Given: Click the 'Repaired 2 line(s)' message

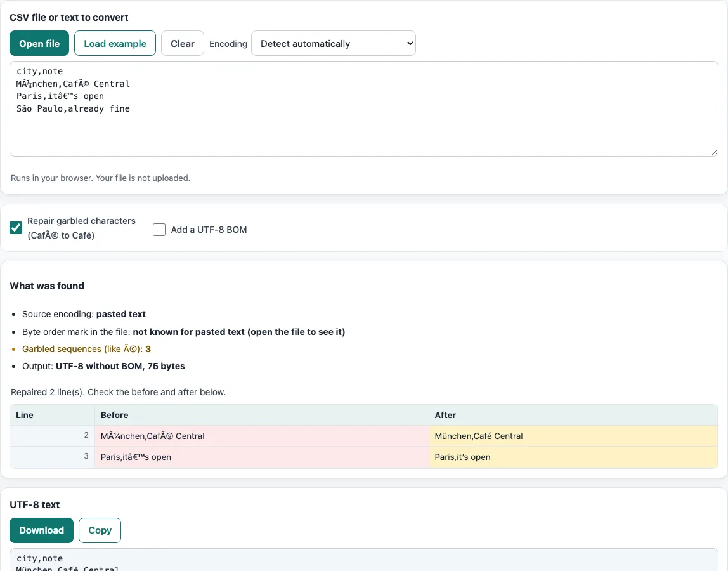Looking at the screenshot, I should [118, 392].
